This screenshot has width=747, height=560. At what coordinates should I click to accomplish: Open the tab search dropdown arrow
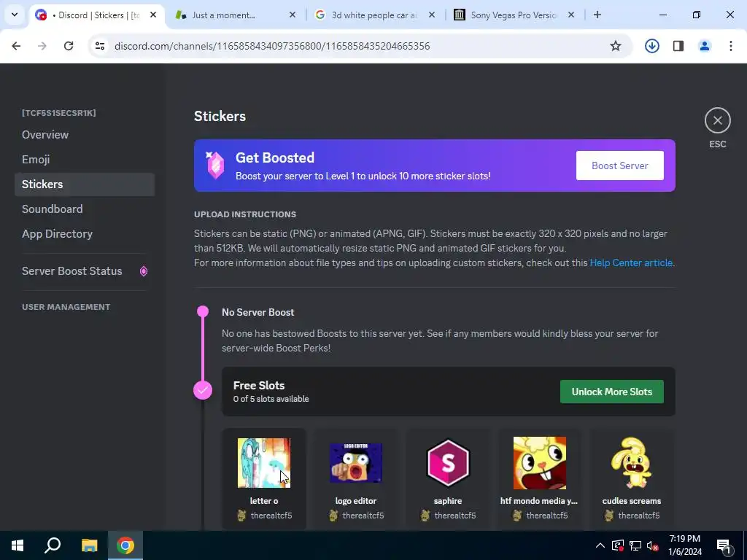tap(15, 15)
